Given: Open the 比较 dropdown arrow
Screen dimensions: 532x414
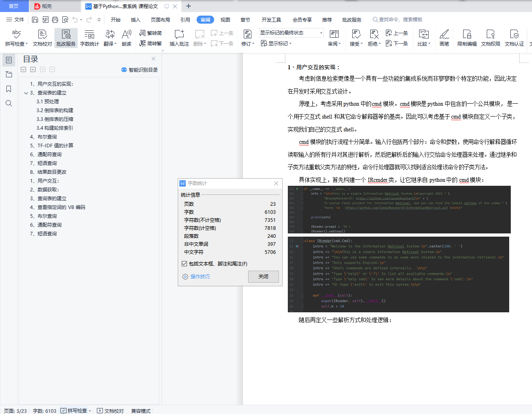Looking at the screenshot, I should 429,44.
